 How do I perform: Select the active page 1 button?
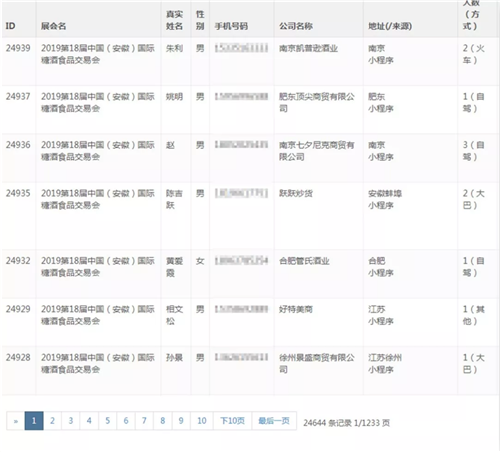(34, 421)
